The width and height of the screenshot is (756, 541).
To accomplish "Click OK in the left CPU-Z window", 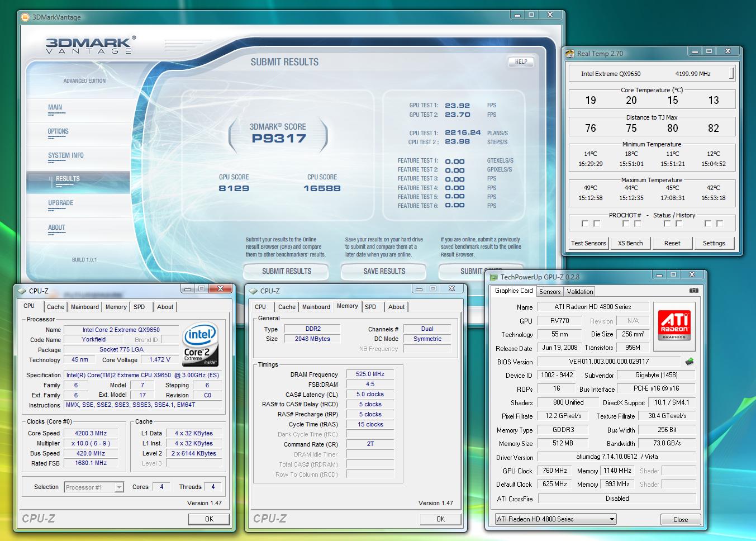I will tap(209, 519).
